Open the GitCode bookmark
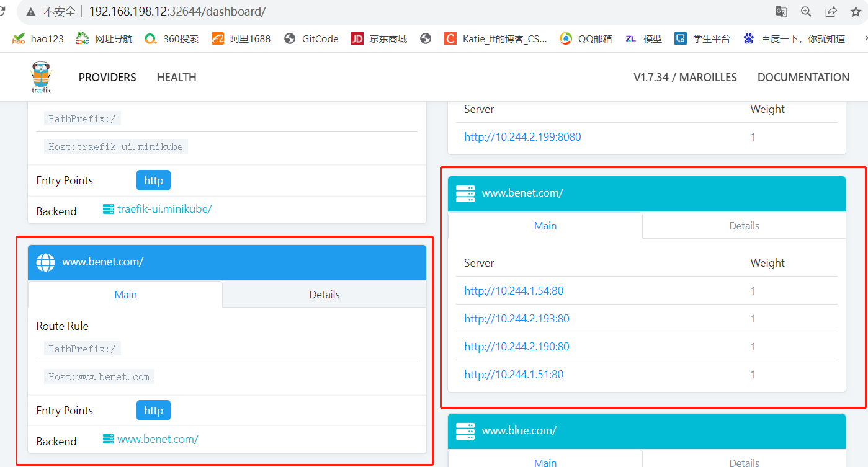This screenshot has width=868, height=467. (311, 38)
